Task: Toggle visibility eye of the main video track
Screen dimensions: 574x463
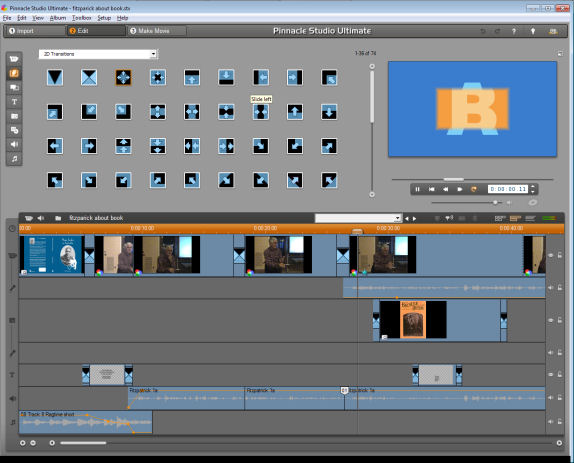Action: point(551,255)
